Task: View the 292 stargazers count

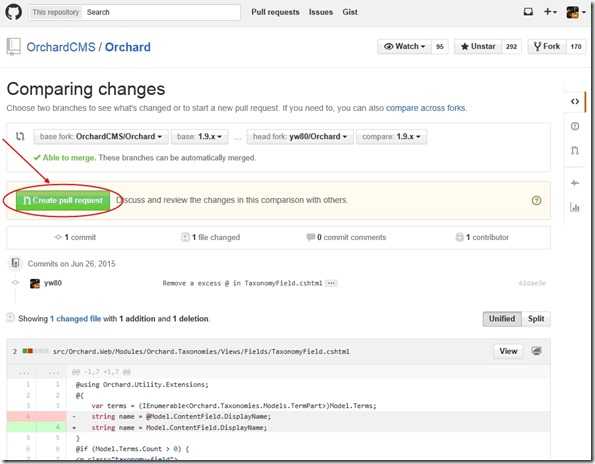Action: (511, 46)
